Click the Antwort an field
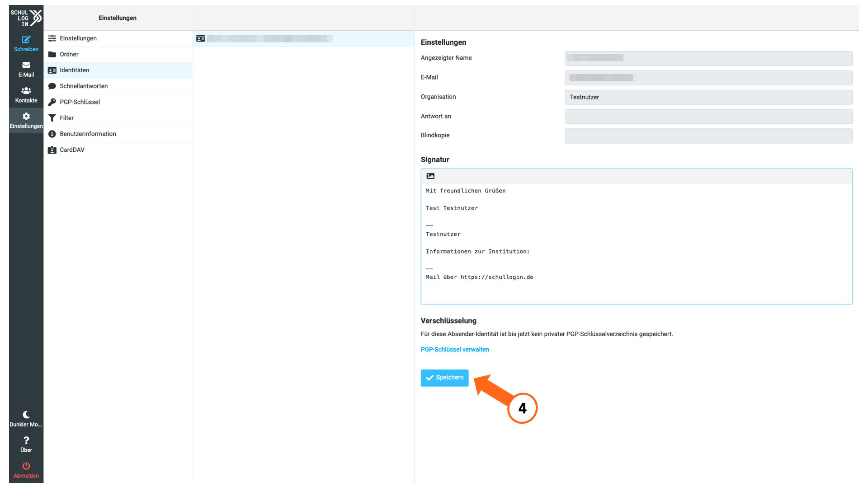Viewport: 868px width, 488px height. (x=708, y=117)
